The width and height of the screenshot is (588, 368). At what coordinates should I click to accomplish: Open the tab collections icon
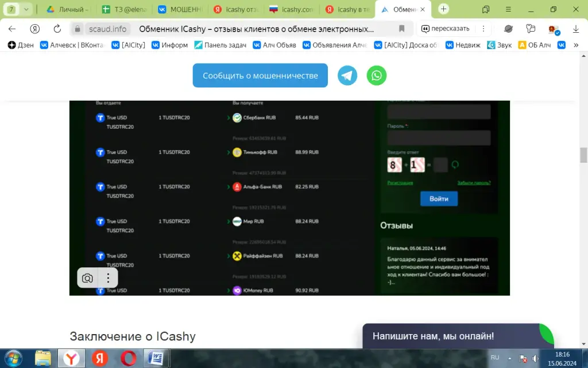pyautogui.click(x=486, y=9)
